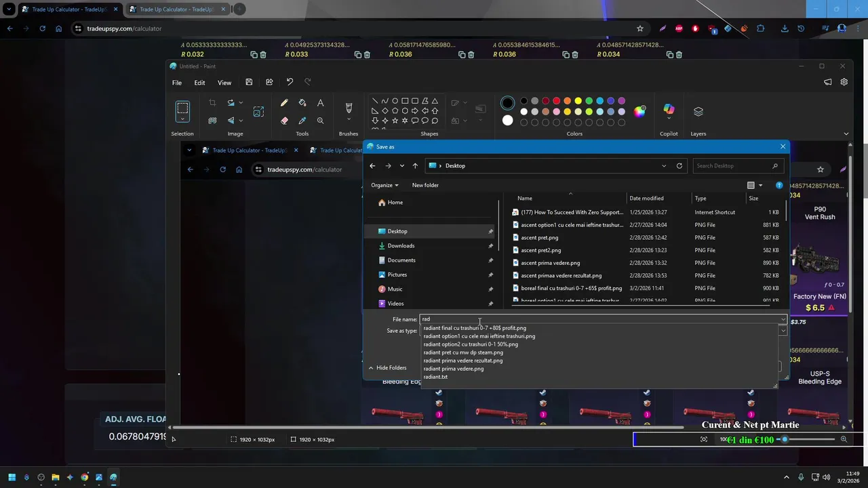868x488 pixels.
Task: Show hidden system tray icons
Action: tap(787, 477)
